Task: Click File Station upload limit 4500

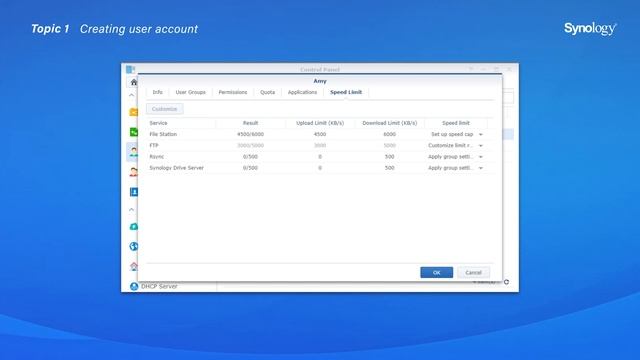Action: pyautogui.click(x=320, y=134)
